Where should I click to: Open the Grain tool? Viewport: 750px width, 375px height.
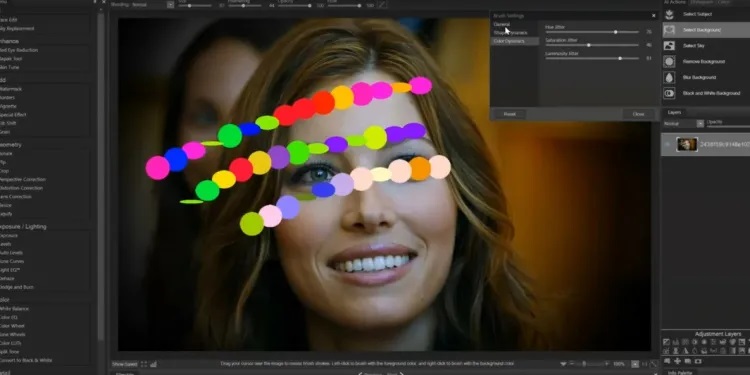(5, 132)
